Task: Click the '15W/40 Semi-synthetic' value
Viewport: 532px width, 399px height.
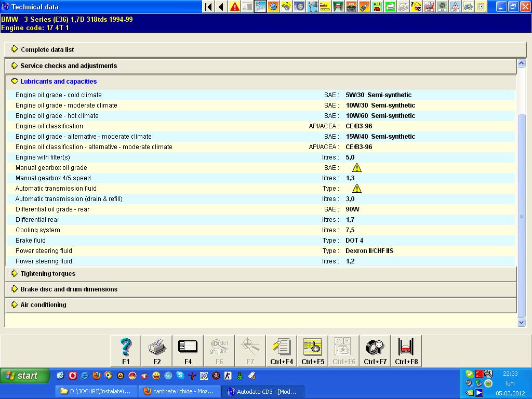Action: point(380,137)
